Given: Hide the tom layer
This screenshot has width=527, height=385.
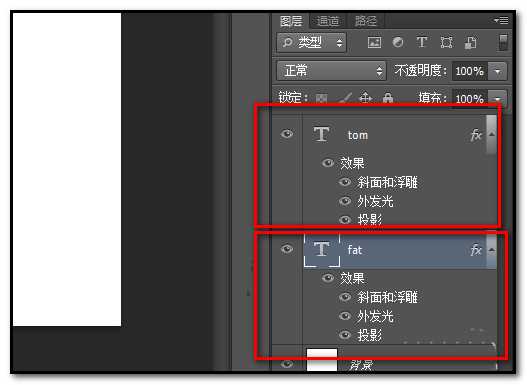Looking at the screenshot, I should pos(287,134).
